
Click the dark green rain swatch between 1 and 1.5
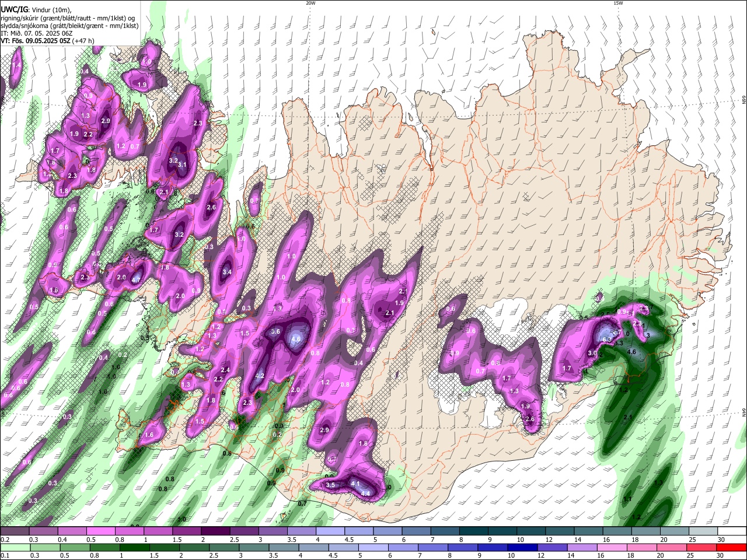(135, 547)
